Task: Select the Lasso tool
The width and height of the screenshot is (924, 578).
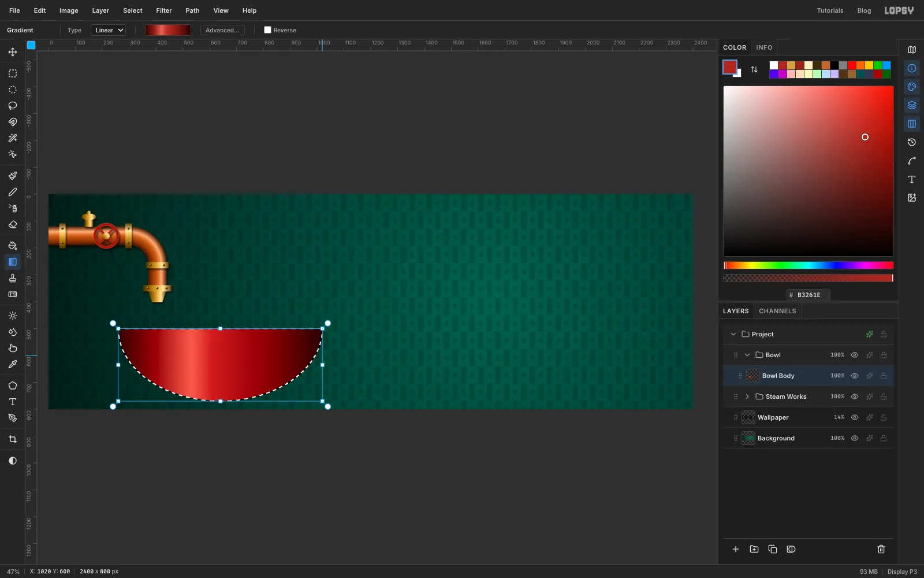Action: point(13,106)
